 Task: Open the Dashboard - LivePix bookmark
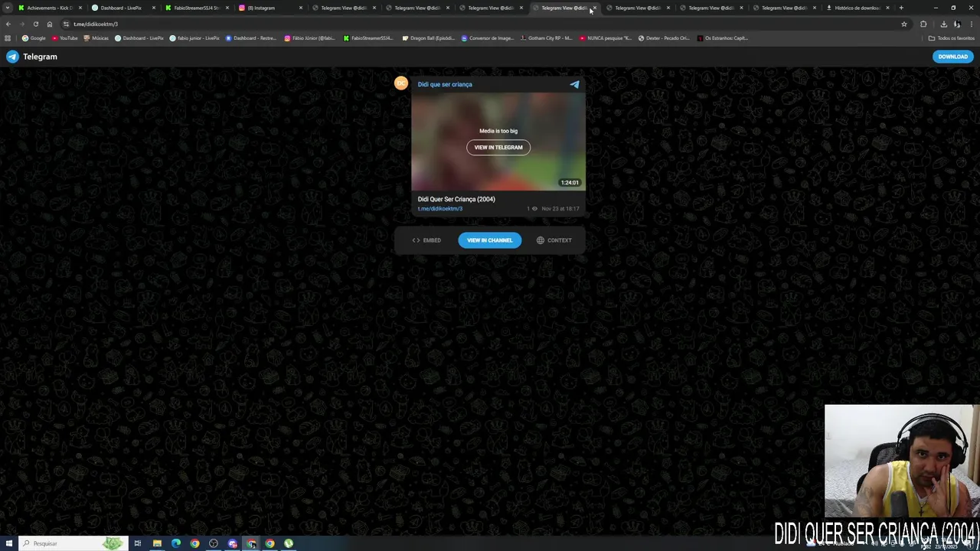(139, 37)
